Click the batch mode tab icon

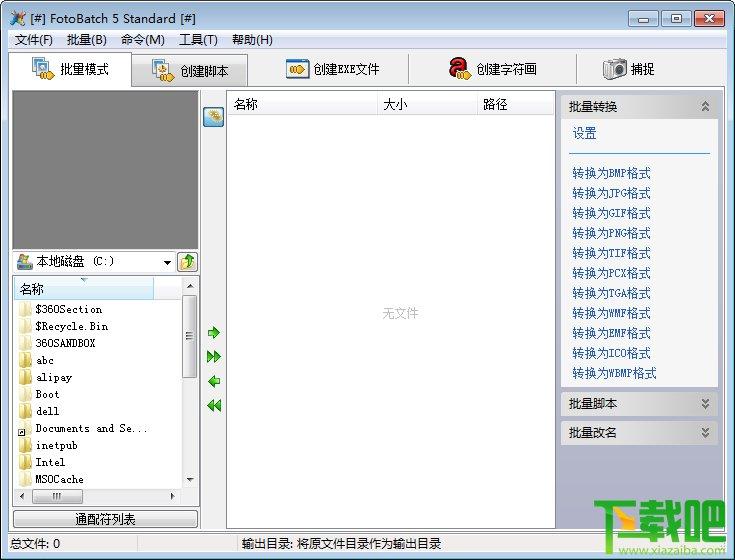[43, 68]
